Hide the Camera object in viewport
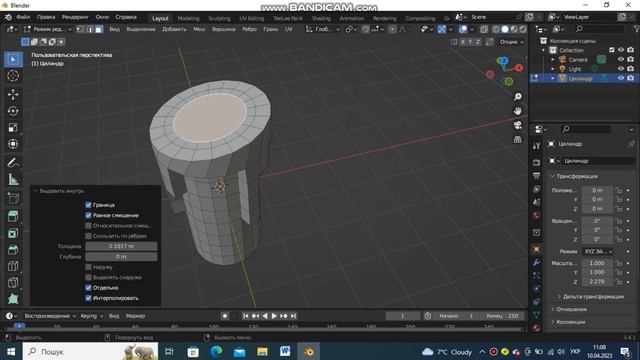Image resolution: width=640 pixels, height=360 pixels. pos(621,60)
